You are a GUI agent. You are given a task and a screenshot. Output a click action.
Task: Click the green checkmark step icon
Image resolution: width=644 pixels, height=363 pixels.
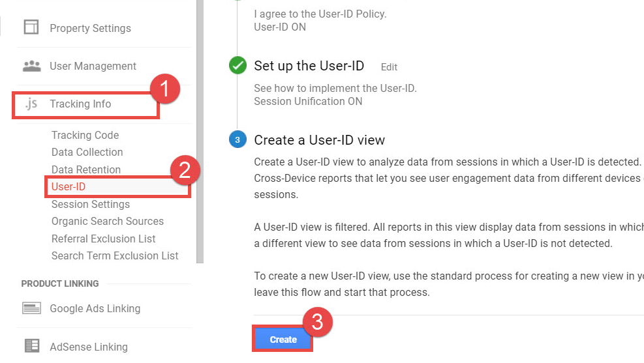[x=238, y=66]
